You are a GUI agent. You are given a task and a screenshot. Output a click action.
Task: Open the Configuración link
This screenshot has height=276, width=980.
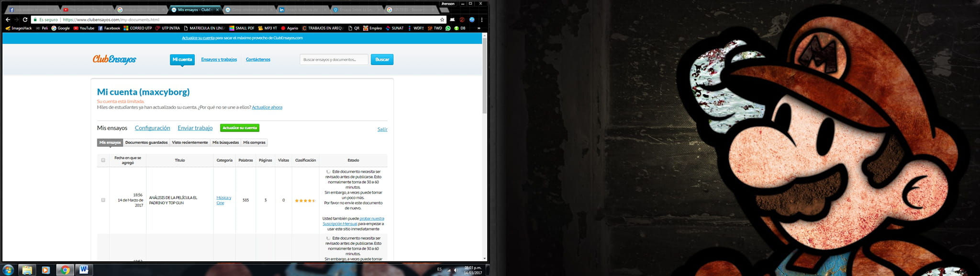[x=153, y=128]
